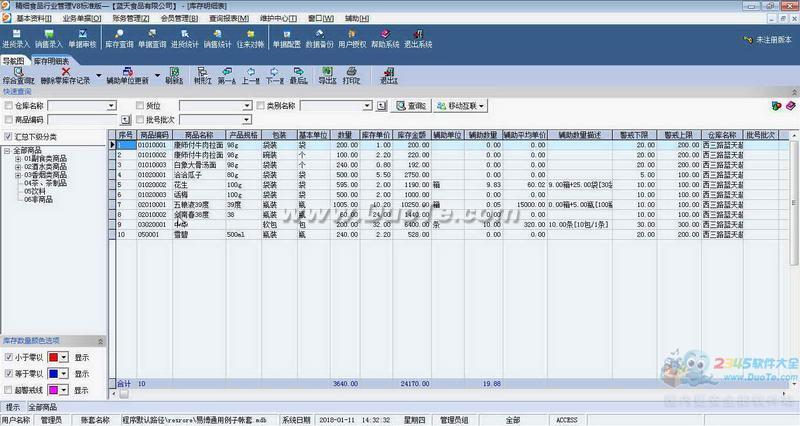
Task: Click the 未注册版本 unregistered version icon
Action: point(748,39)
